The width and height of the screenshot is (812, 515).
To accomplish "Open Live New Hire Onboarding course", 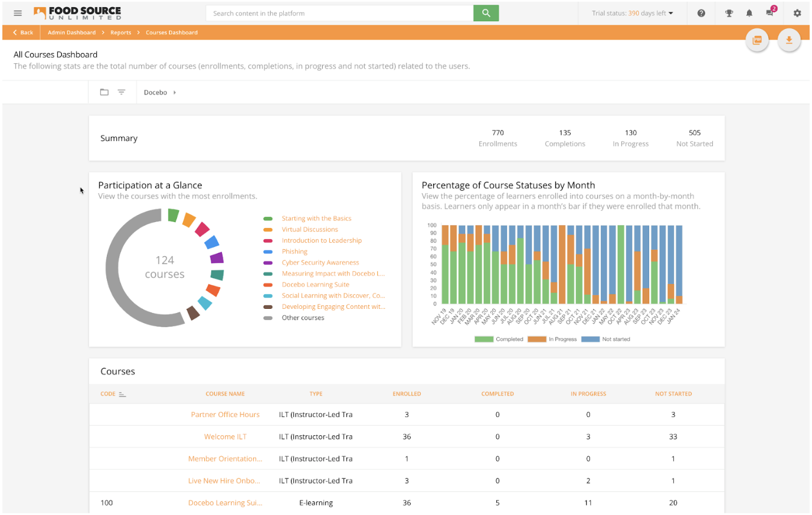I will tap(224, 481).
